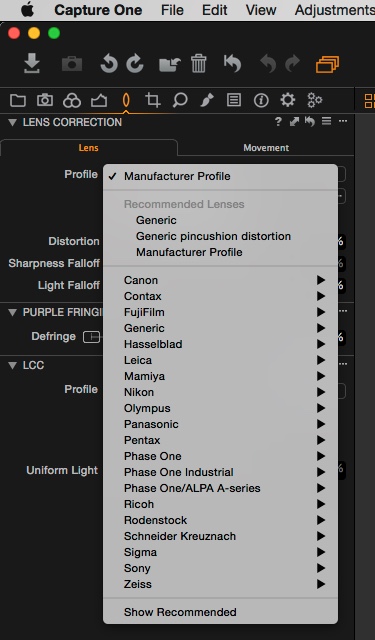Image resolution: width=375 pixels, height=640 pixels.
Task: Open the FujiFilm lens submenu
Action: (x=220, y=312)
